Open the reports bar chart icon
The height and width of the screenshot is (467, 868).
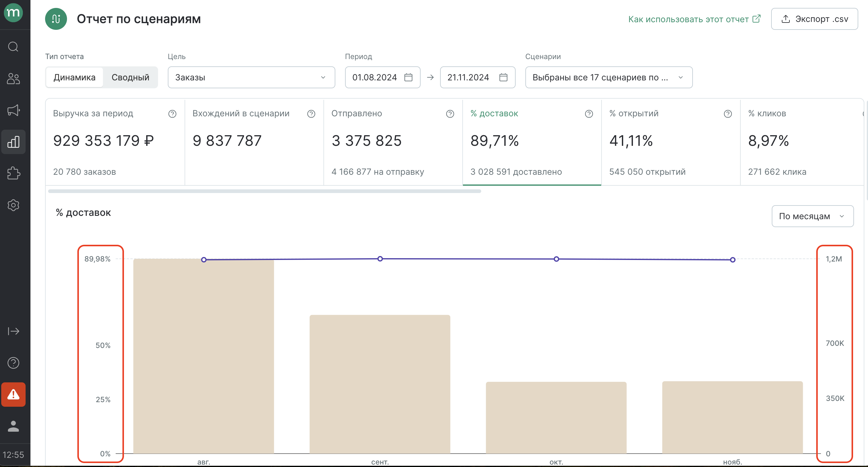click(13, 142)
